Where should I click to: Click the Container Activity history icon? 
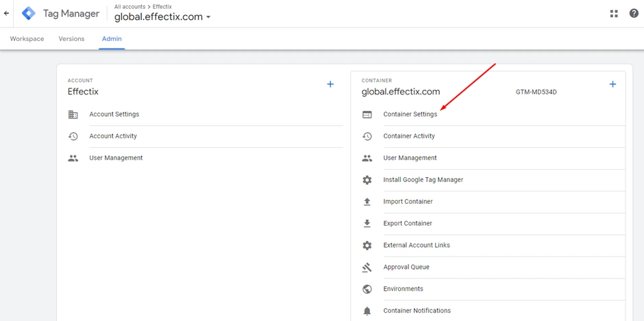[x=367, y=136]
